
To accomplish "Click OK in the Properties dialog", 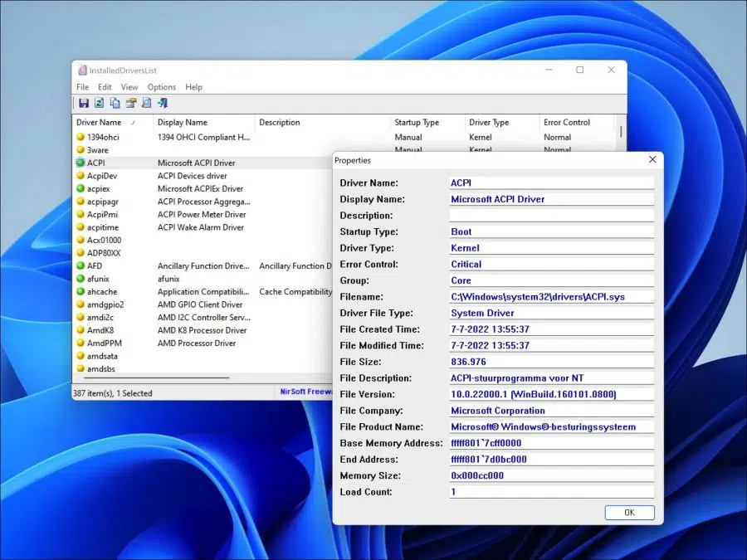I will [x=629, y=513].
